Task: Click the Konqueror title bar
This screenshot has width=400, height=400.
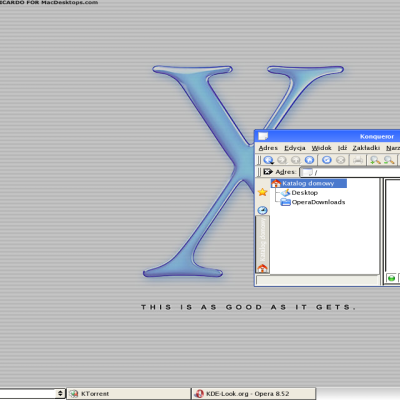Action: point(327,136)
